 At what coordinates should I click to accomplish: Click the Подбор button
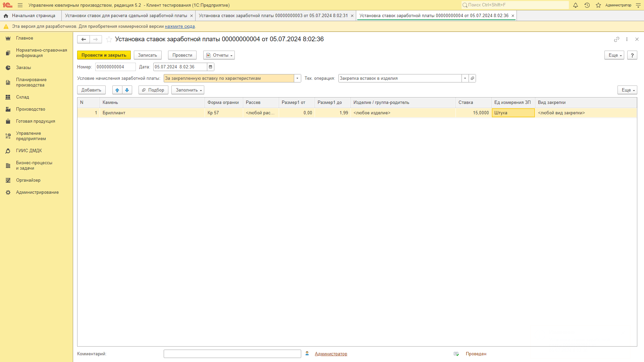(x=153, y=90)
